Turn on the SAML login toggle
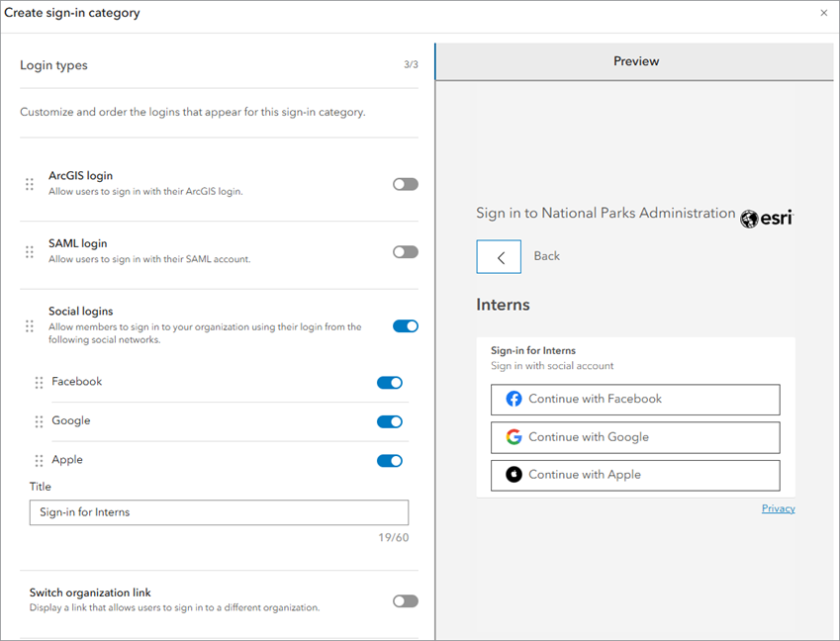The height and width of the screenshot is (641, 840). coord(405,251)
